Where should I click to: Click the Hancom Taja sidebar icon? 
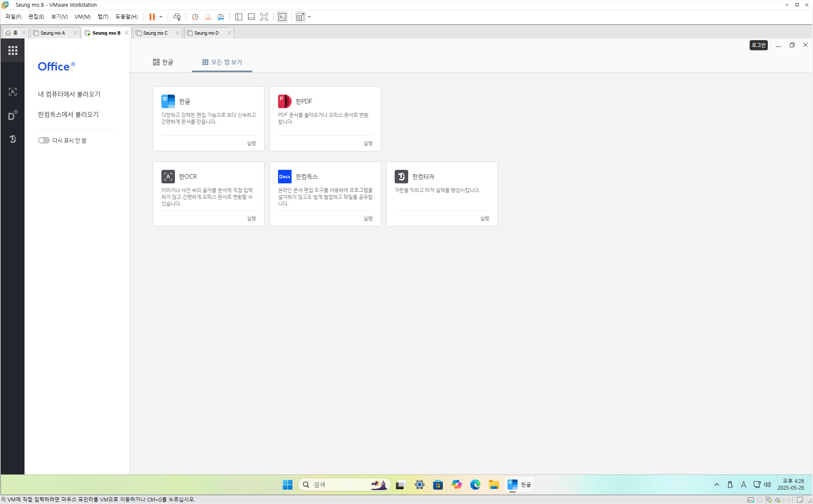[13, 139]
